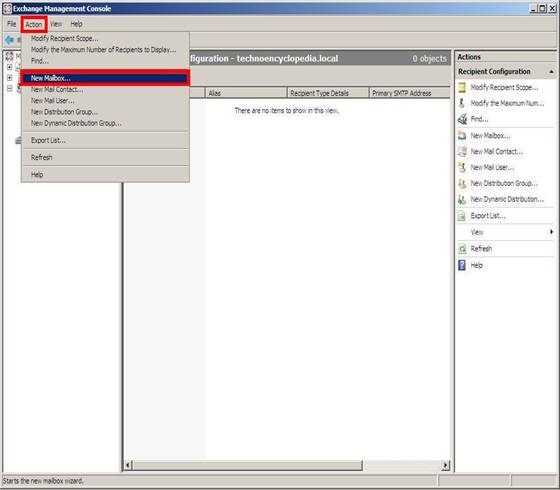The height and width of the screenshot is (490, 560).
Task: Collapse the Recipient Configuration section arrow
Action: pyautogui.click(x=551, y=72)
